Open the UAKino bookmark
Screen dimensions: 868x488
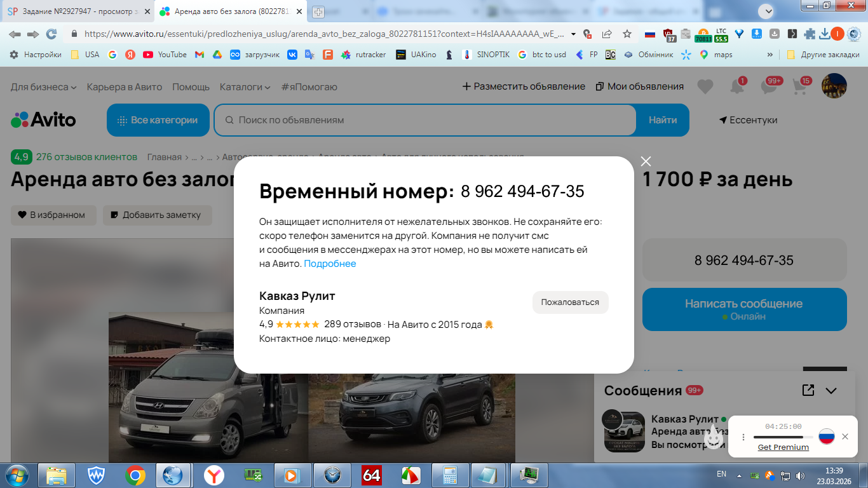pyautogui.click(x=416, y=55)
